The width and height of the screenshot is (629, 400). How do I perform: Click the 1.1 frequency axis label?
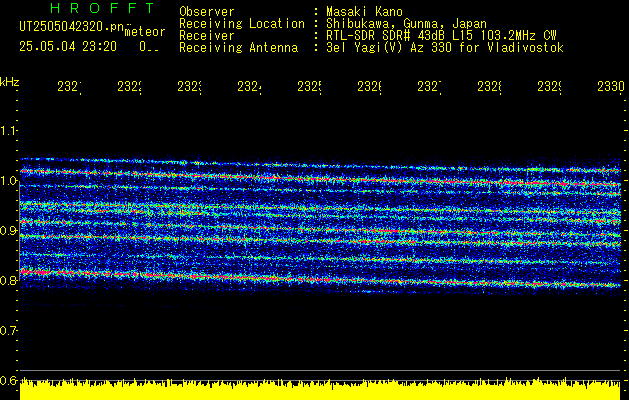click(8, 131)
